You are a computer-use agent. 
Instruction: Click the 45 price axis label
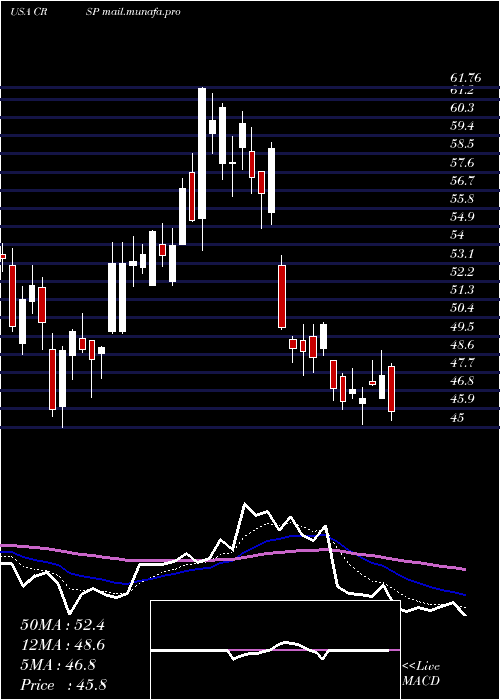(458, 418)
